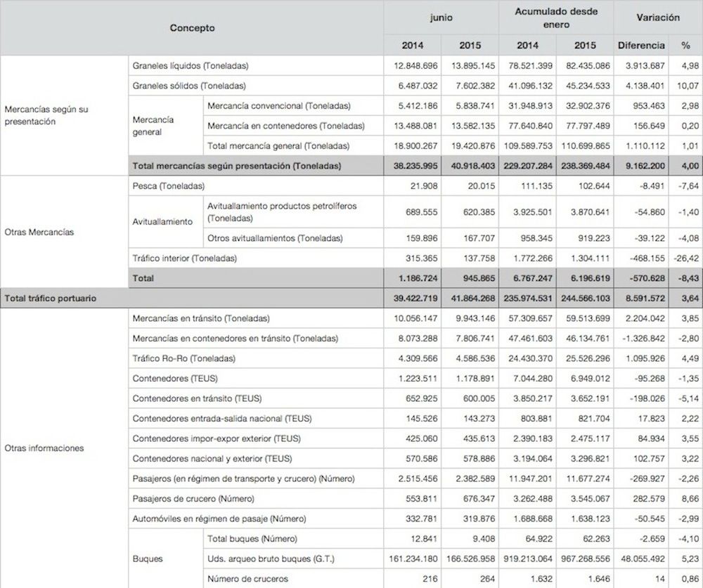
Task: Select the Variación column group header
Action: click(x=659, y=18)
